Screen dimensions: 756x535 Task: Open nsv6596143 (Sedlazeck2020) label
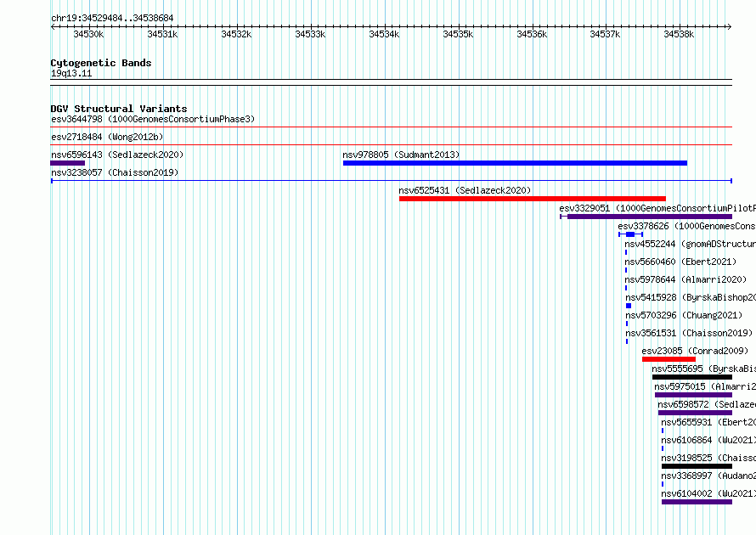click(x=117, y=155)
